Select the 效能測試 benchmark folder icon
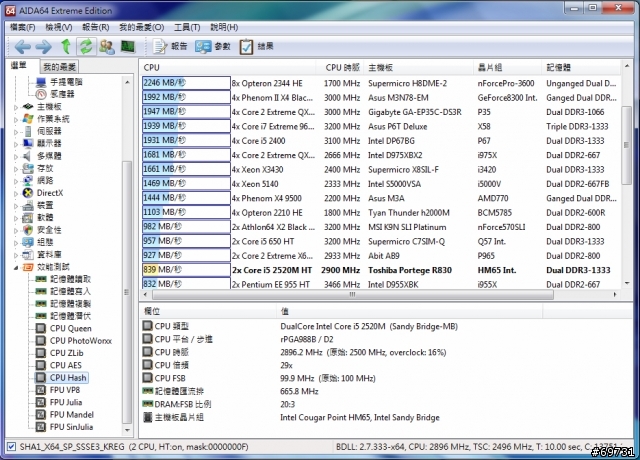The width and height of the screenshot is (640, 460). click(x=28, y=267)
